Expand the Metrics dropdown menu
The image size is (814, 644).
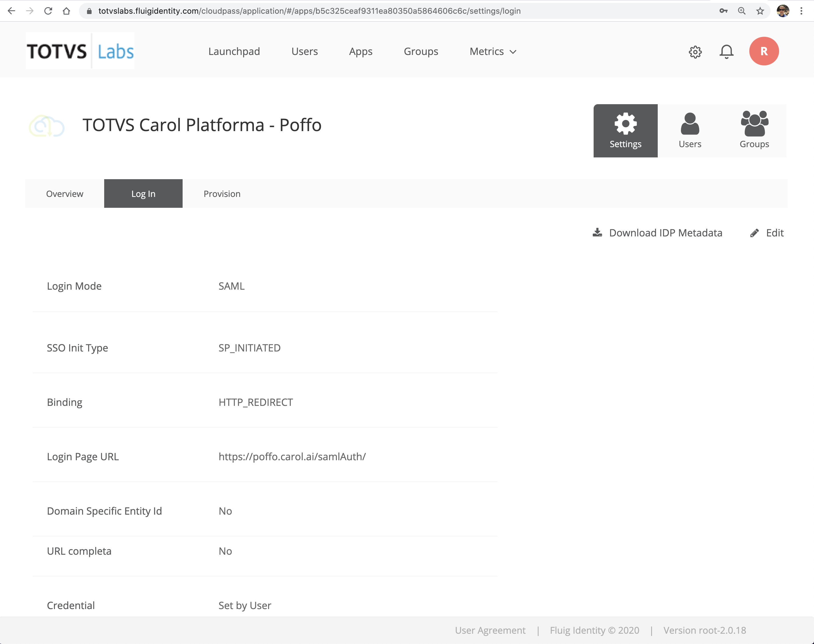(493, 51)
